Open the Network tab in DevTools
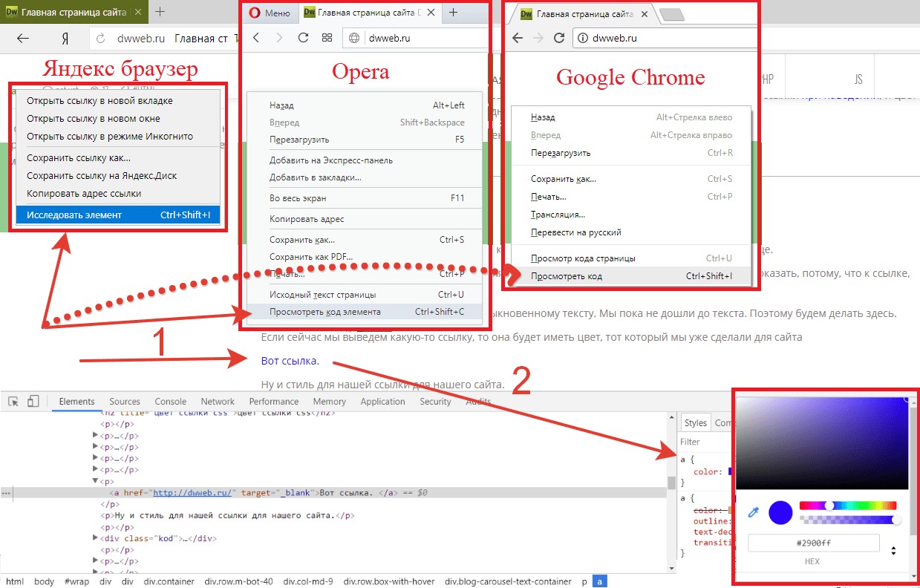Viewport: 920px width, 588px height. 218,402
